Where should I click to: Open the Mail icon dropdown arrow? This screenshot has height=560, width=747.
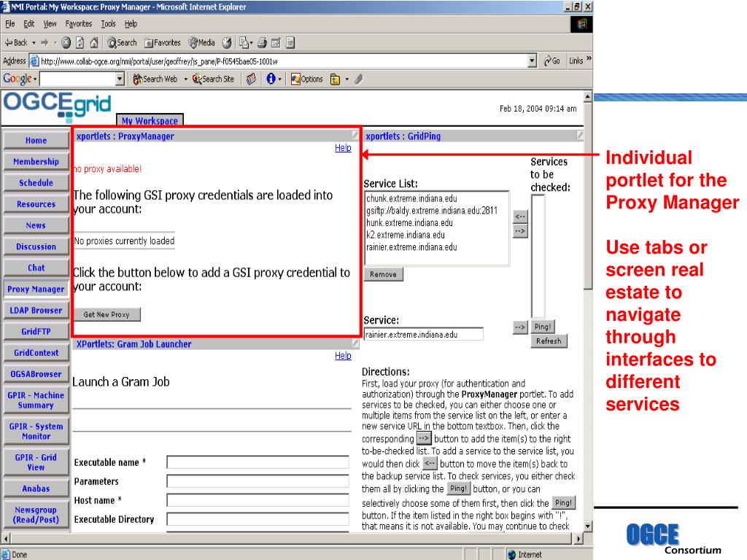pyautogui.click(x=252, y=43)
